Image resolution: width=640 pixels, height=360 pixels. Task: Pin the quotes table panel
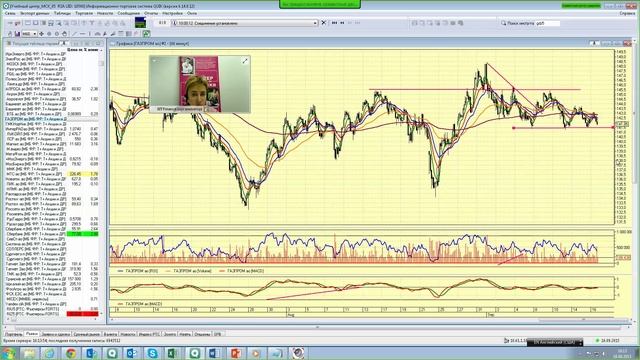pos(64,43)
